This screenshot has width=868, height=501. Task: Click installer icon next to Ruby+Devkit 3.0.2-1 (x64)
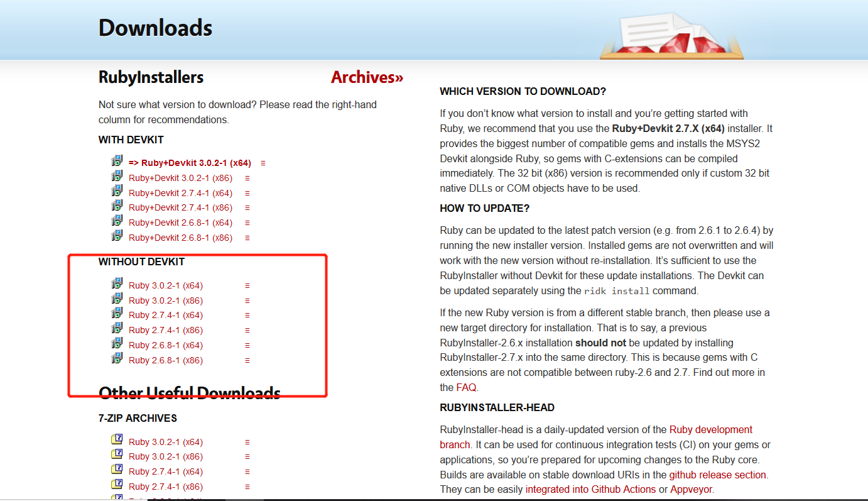coord(117,161)
